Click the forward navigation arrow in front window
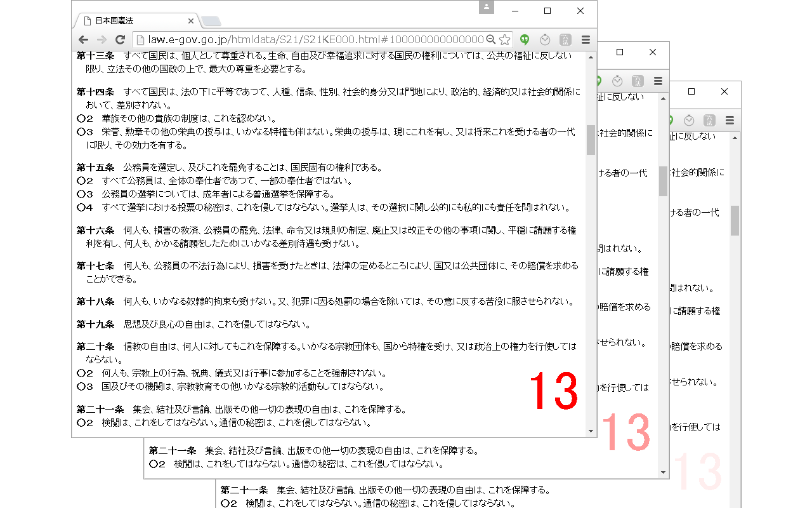Viewport: 812px width, 508px height. (x=101, y=39)
